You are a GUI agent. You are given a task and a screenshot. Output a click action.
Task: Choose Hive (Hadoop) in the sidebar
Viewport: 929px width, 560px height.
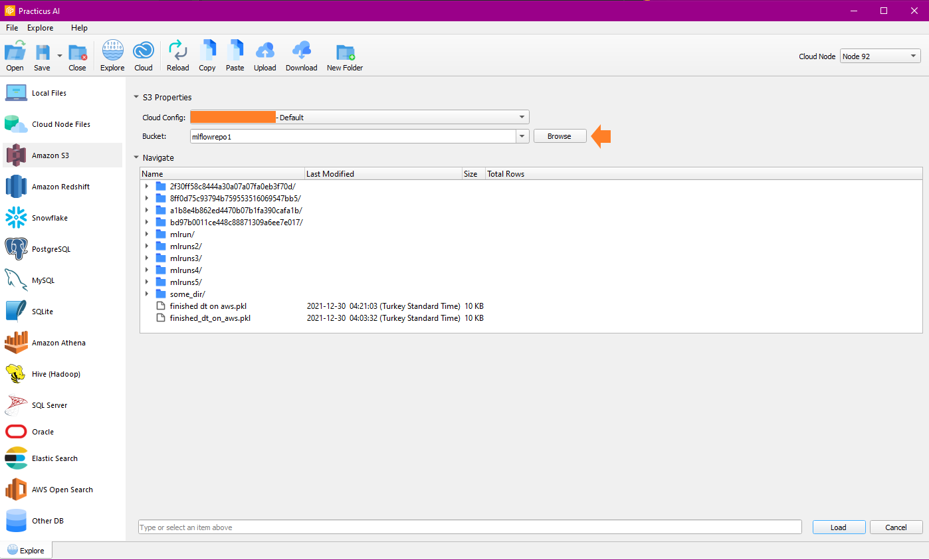click(x=56, y=374)
